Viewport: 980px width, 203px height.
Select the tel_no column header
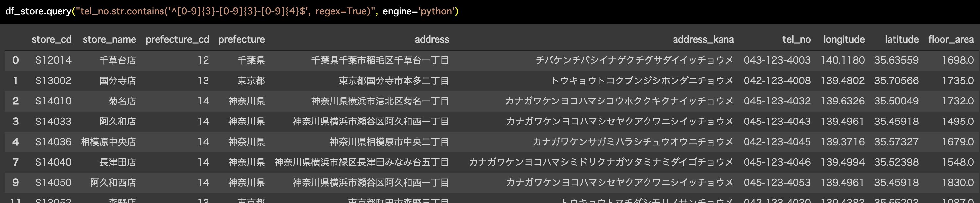click(796, 39)
